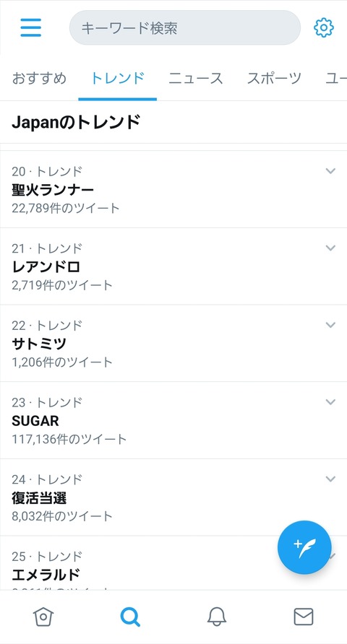This screenshot has width=347, height=644.
Task: Open notifications bell icon
Action: point(217,617)
